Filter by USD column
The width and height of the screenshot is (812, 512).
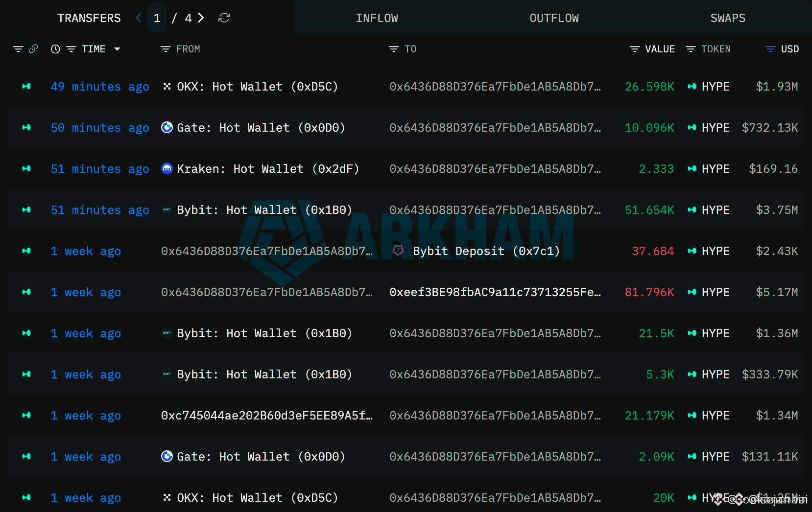[x=770, y=49]
